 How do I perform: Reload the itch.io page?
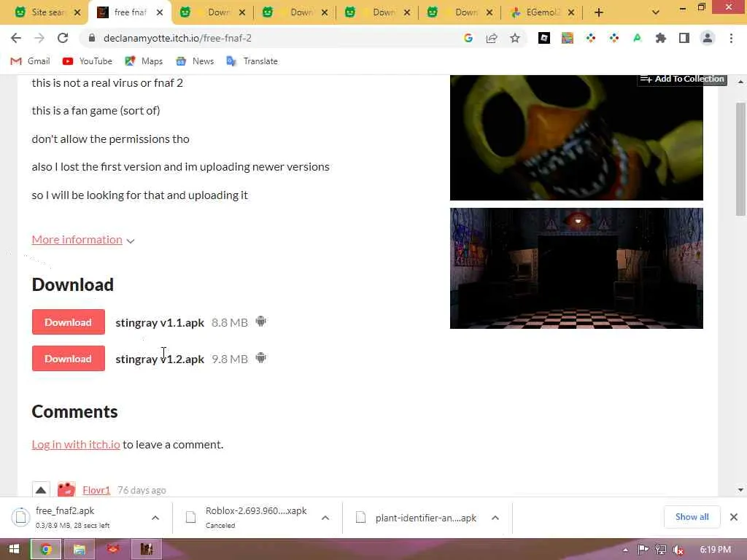click(63, 38)
